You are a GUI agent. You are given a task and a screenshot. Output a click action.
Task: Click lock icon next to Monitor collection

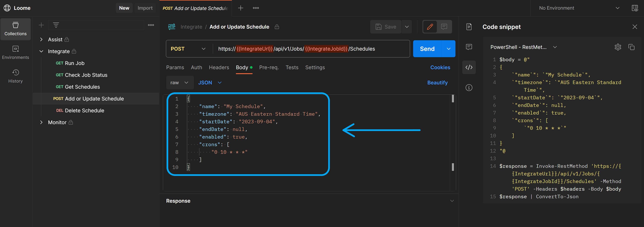click(x=71, y=122)
